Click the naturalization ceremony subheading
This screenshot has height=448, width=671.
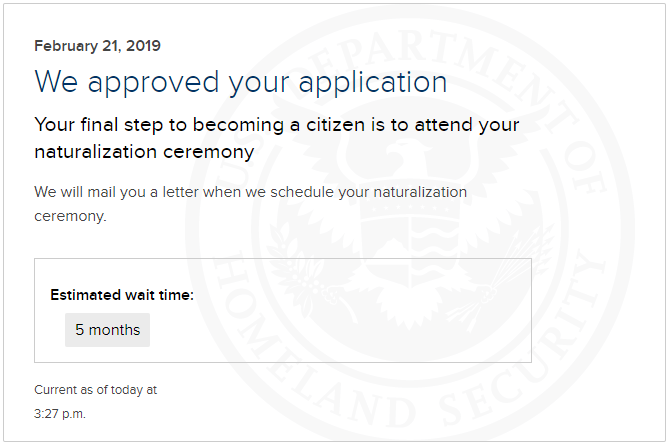tap(276, 138)
